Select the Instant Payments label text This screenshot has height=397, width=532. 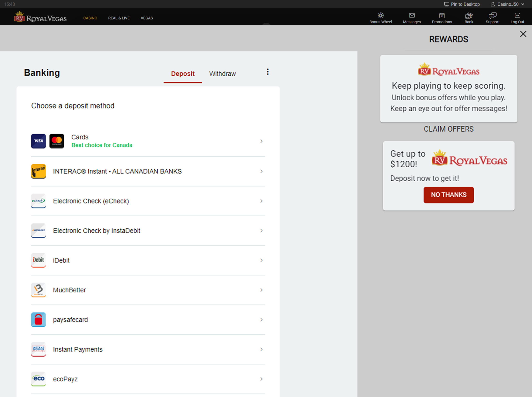click(78, 349)
